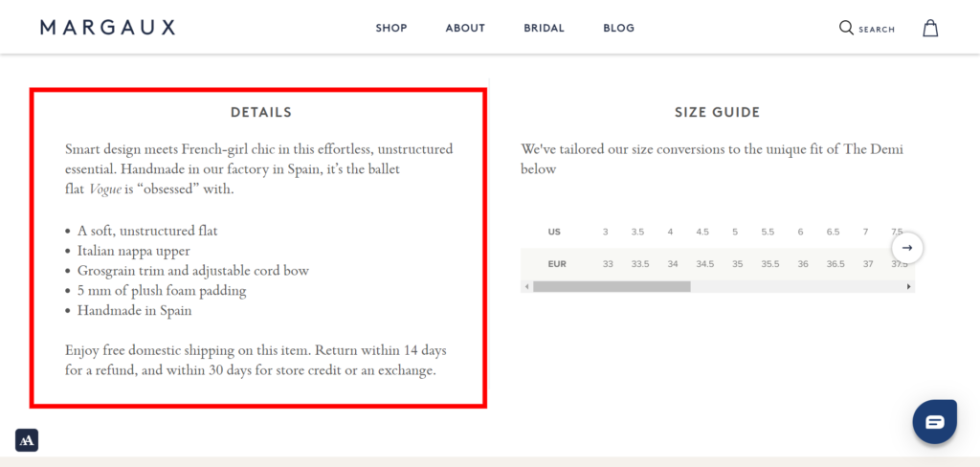Screen dimensions: 980x467
Task: Click the Size Guide heading
Action: coord(718,113)
